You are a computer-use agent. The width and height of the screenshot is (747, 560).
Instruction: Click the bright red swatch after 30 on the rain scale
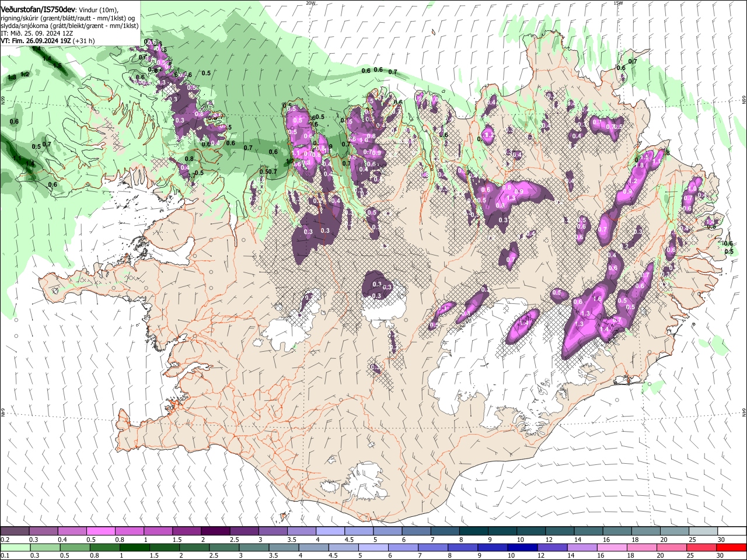point(731,548)
